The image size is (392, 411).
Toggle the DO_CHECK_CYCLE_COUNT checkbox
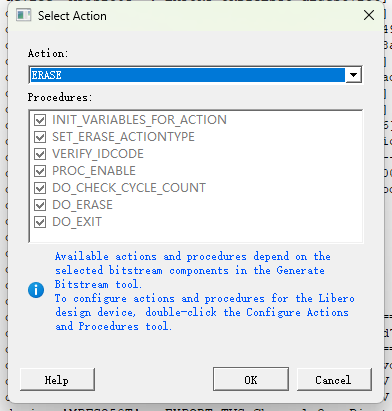[40, 188]
